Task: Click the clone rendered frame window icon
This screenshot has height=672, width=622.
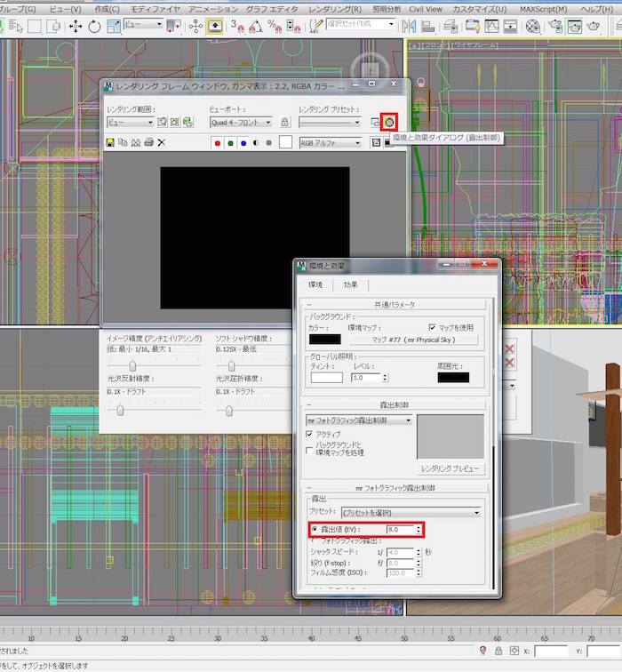Action: [135, 142]
